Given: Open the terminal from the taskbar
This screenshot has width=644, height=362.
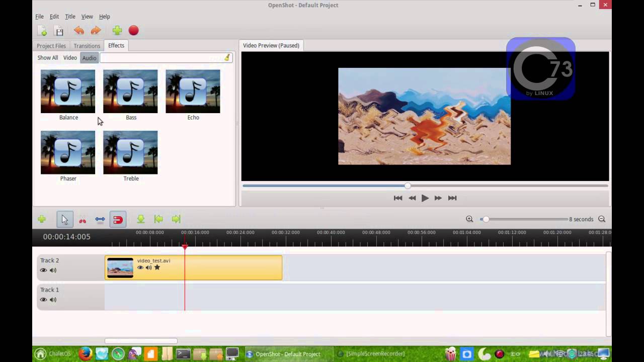Looking at the screenshot, I should click(183, 354).
